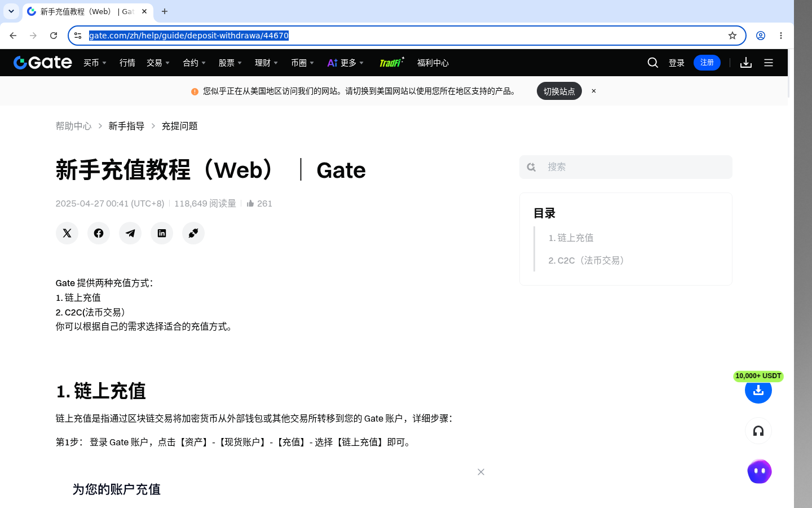The height and width of the screenshot is (508, 812).
Task: Click the Gate logo in navigation bar
Action: [x=43, y=63]
